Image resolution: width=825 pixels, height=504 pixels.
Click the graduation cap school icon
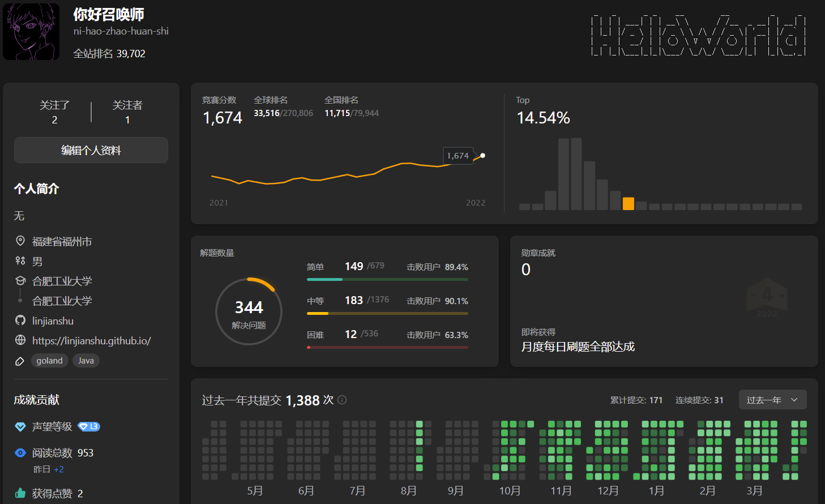point(20,280)
